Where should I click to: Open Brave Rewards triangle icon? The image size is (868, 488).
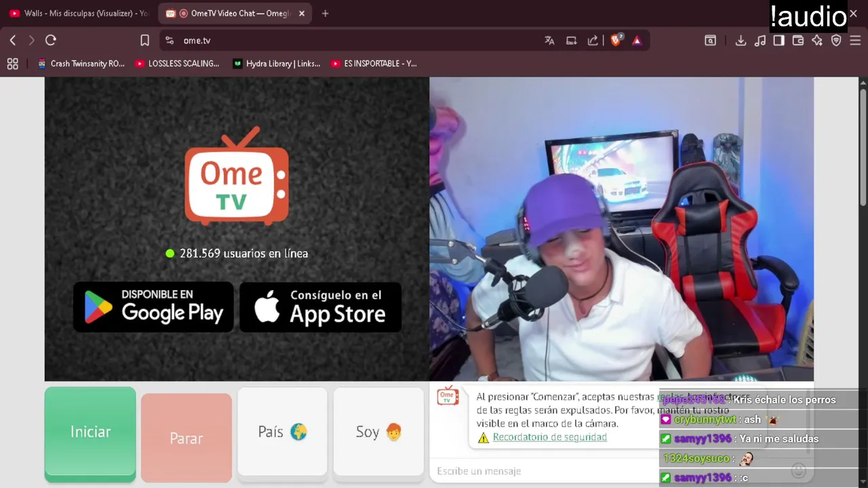pyautogui.click(x=637, y=41)
